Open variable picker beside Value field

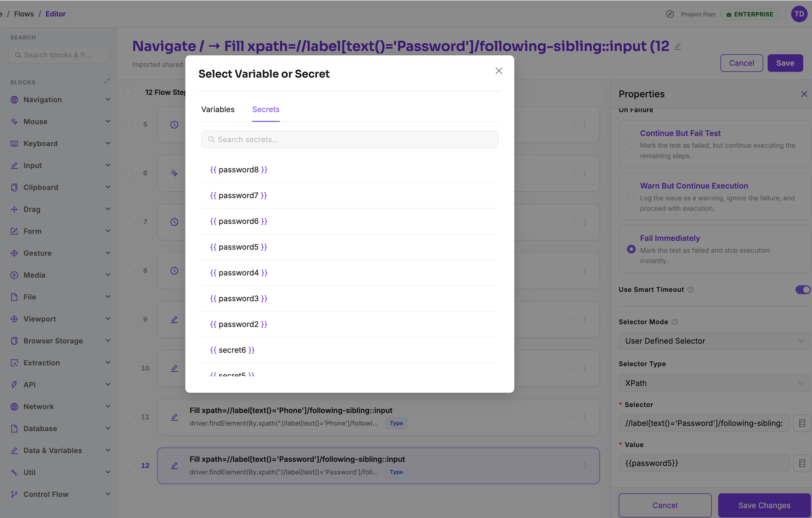point(802,463)
